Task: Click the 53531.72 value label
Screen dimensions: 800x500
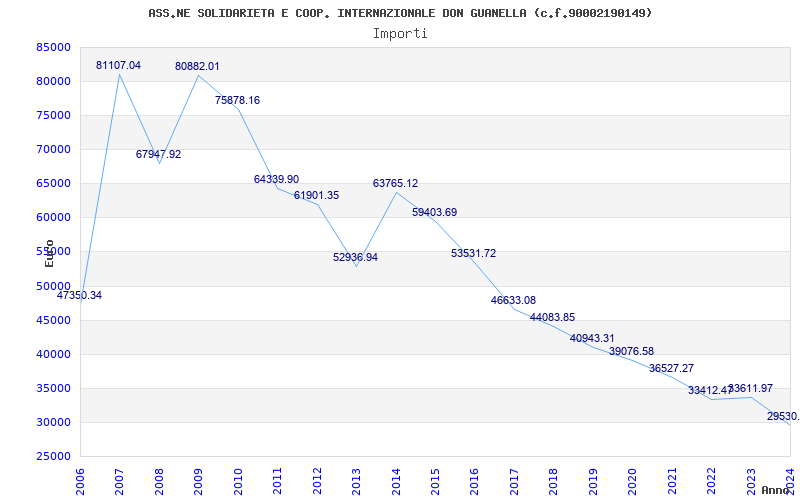Action: click(473, 254)
